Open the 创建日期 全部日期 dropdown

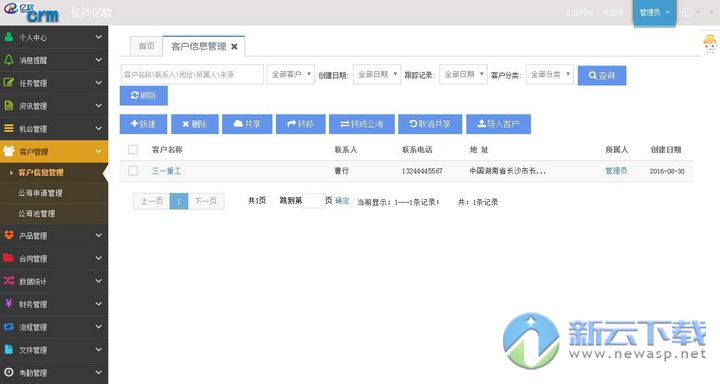point(377,74)
